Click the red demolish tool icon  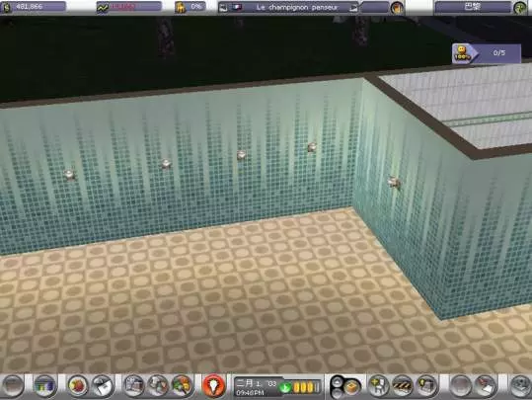pos(486,386)
